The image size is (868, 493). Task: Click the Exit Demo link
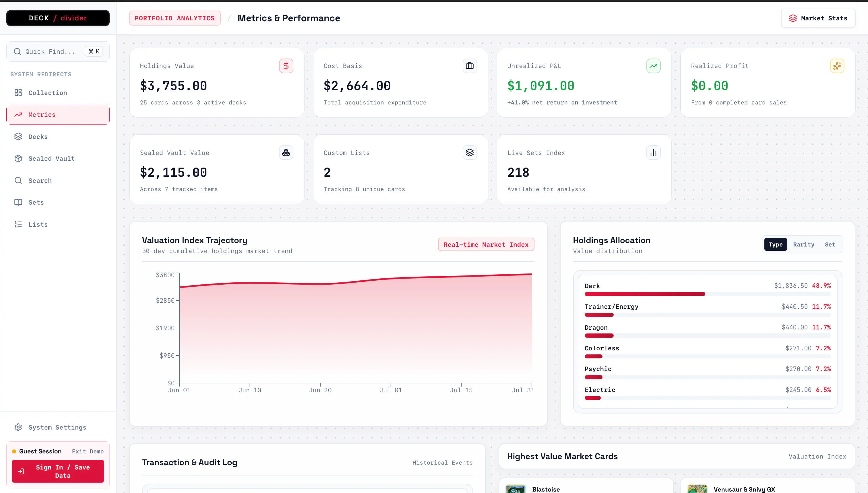[x=88, y=451]
